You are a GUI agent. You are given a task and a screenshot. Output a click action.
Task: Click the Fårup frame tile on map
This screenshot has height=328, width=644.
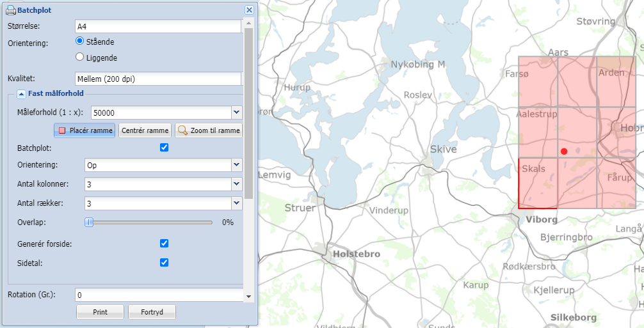click(x=616, y=184)
